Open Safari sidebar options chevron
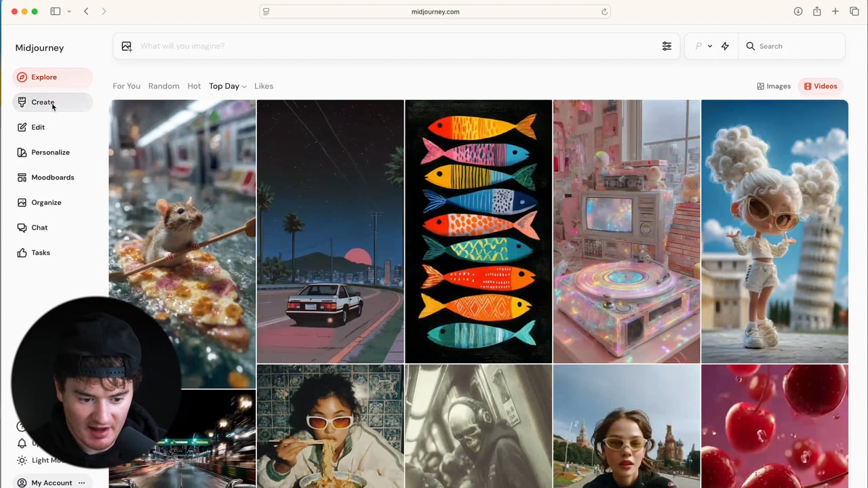868x488 pixels. [x=68, y=12]
